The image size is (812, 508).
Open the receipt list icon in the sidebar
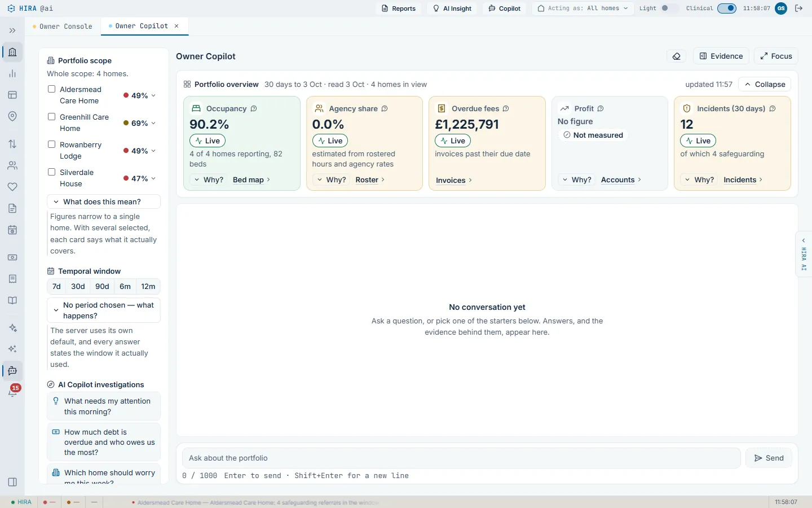tap(12, 279)
